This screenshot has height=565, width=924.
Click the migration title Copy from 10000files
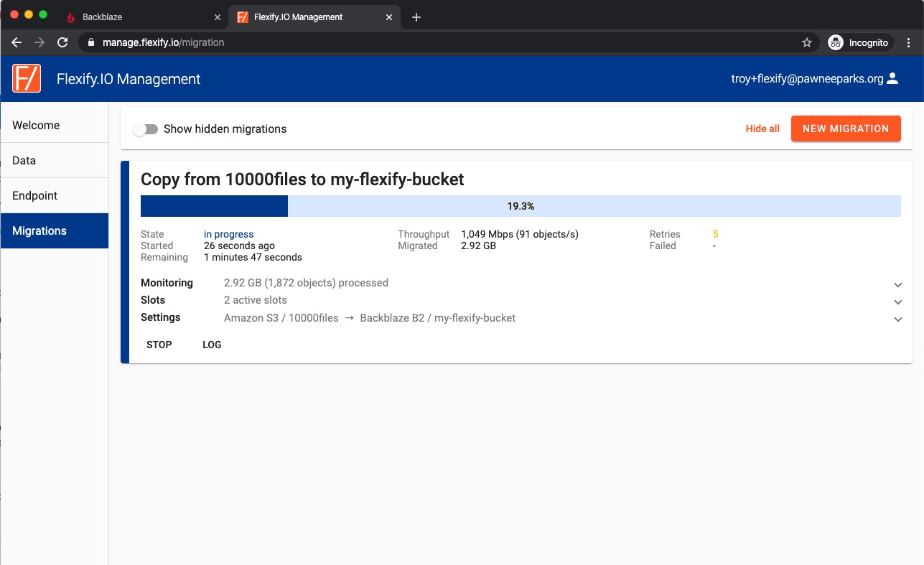pos(302,179)
